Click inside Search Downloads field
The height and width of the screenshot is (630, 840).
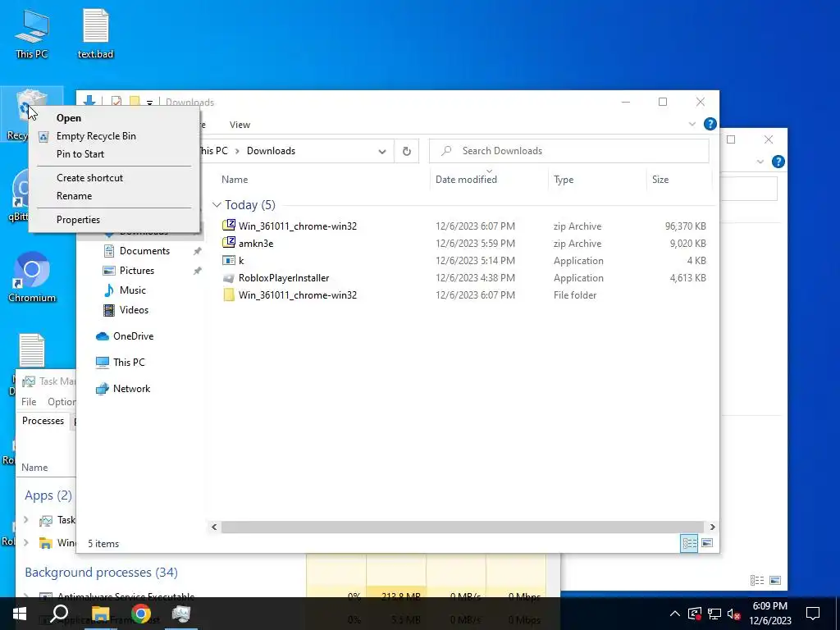tap(569, 151)
